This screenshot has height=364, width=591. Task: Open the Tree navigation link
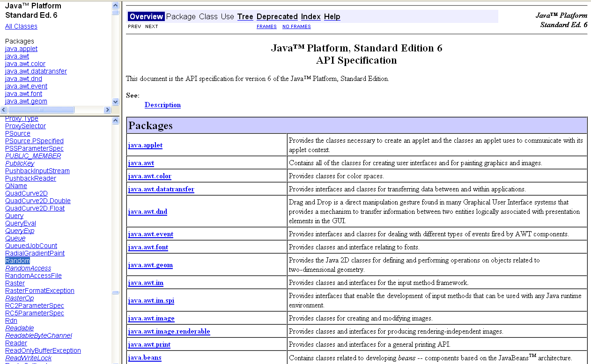[x=245, y=17]
